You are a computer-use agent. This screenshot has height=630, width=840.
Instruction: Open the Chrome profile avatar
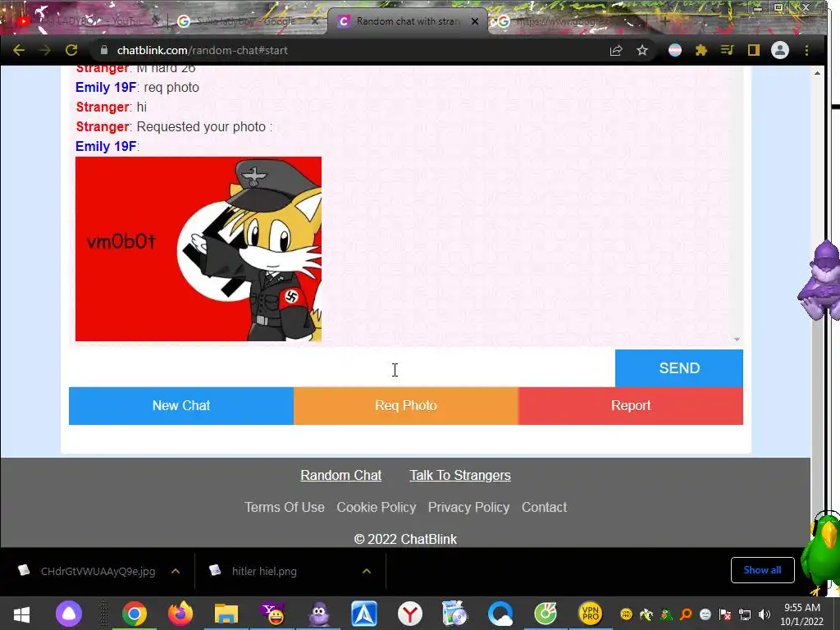(780, 50)
